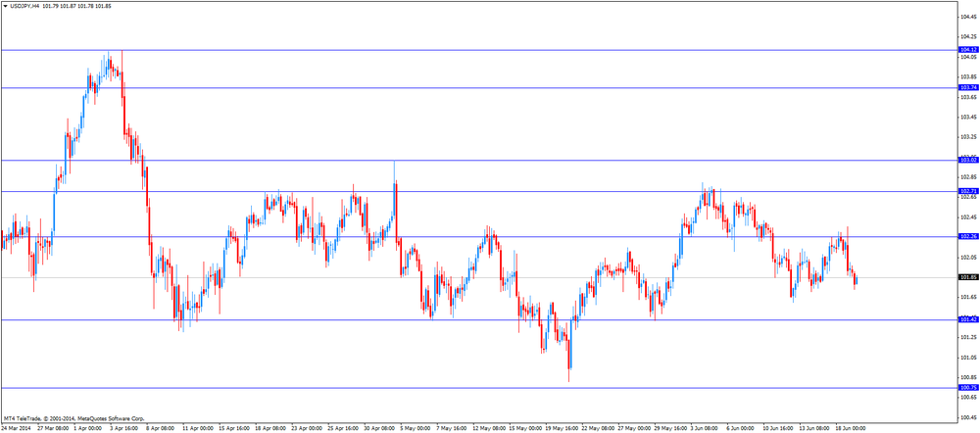Click the 102.05 value on price scale

pyautogui.click(x=969, y=258)
